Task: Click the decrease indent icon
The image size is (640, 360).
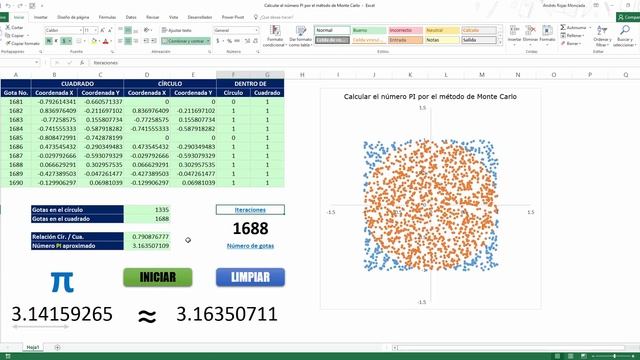Action: [x=146, y=41]
